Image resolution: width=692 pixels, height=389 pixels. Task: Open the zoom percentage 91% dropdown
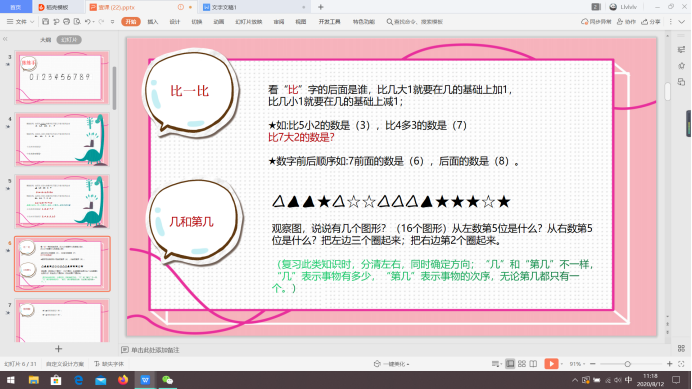point(577,364)
